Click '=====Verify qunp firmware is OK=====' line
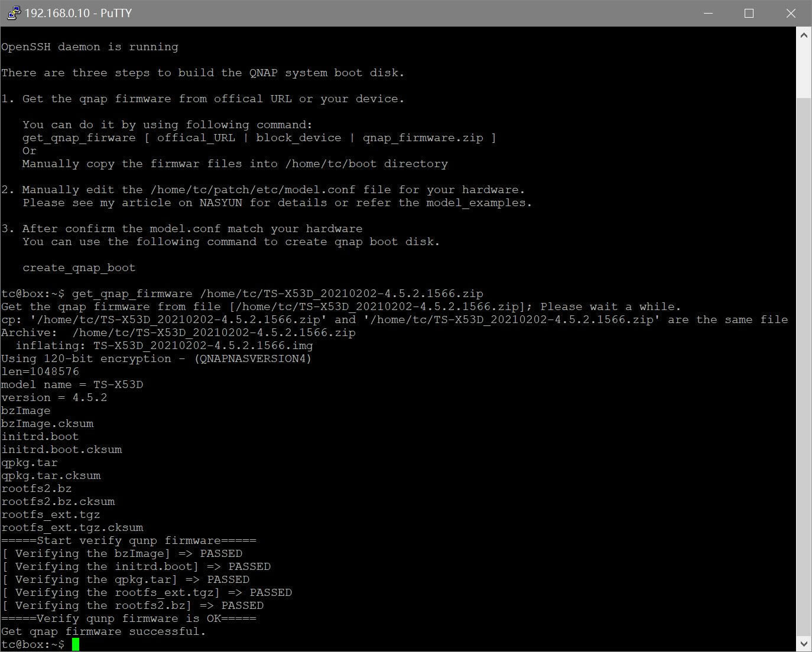 pos(129,618)
